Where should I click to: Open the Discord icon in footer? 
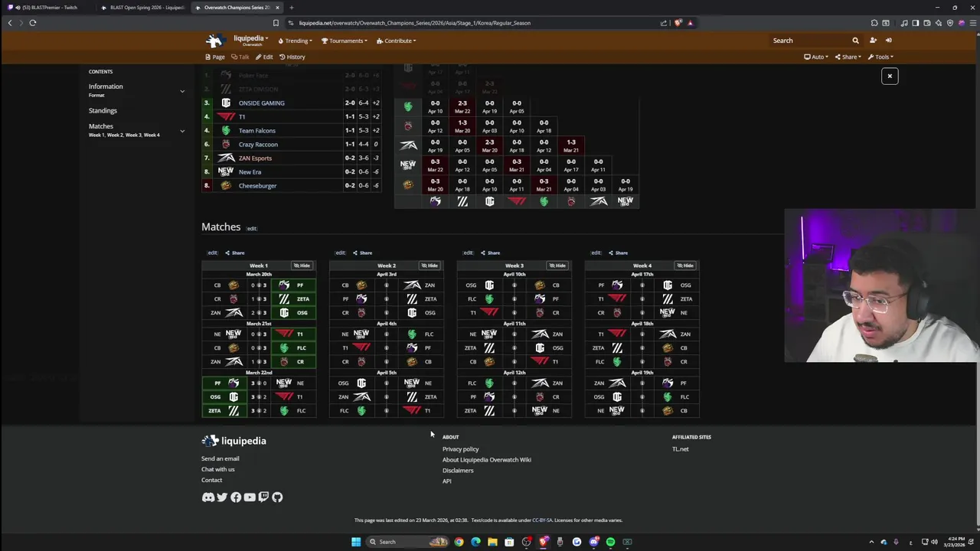pos(207,497)
